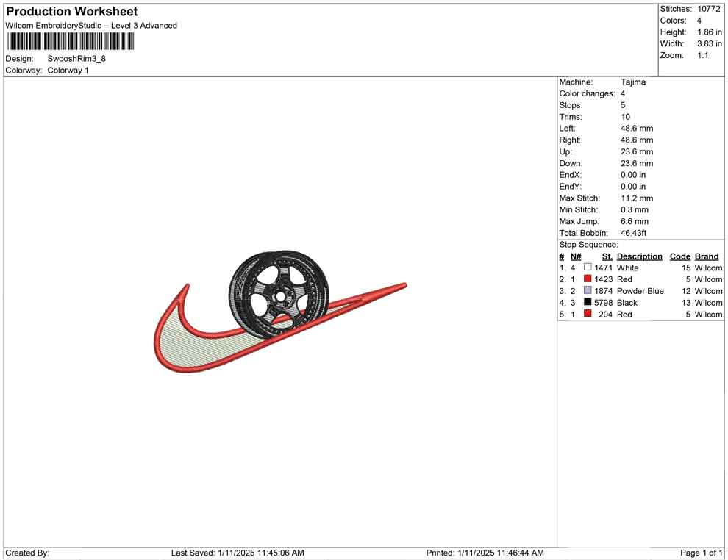Click the stitches count '10772'

[x=709, y=9]
